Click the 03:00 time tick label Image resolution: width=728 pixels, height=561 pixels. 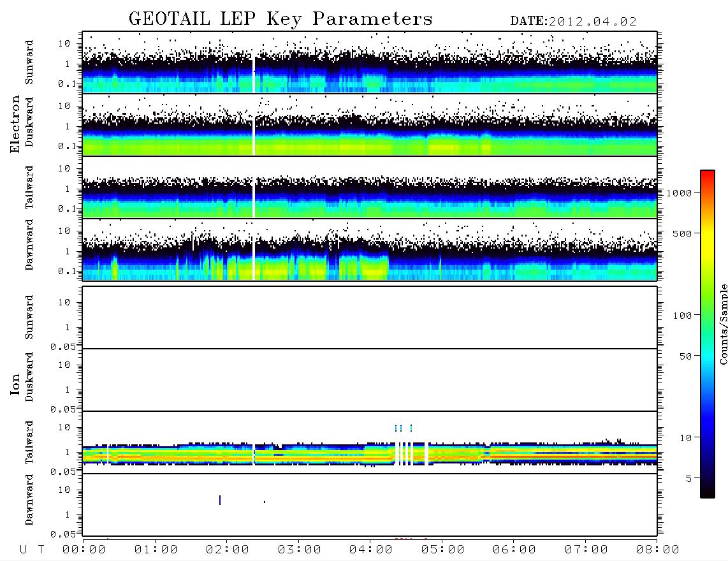click(x=300, y=550)
